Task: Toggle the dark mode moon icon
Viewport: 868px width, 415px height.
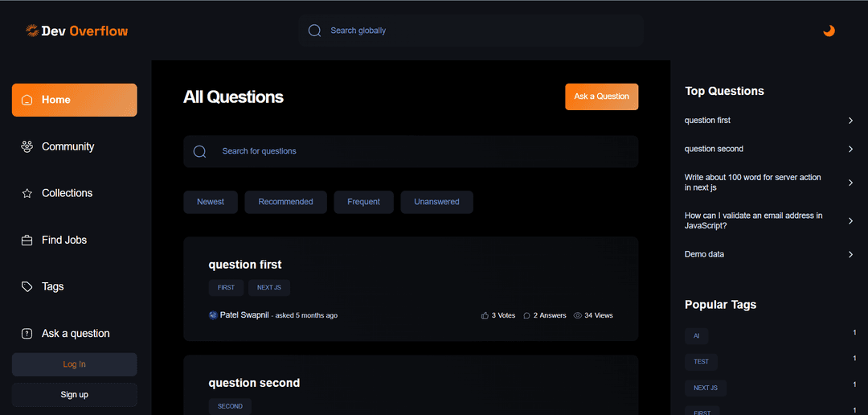Action: pos(829,31)
